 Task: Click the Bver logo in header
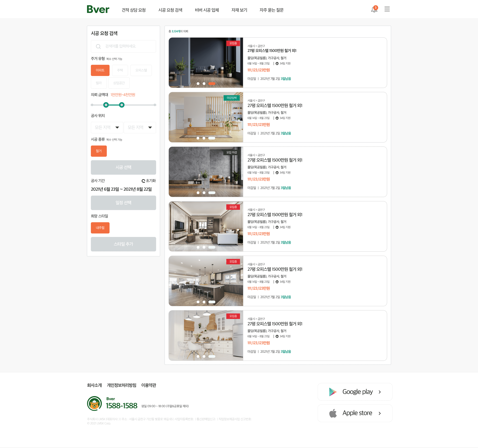98,9
